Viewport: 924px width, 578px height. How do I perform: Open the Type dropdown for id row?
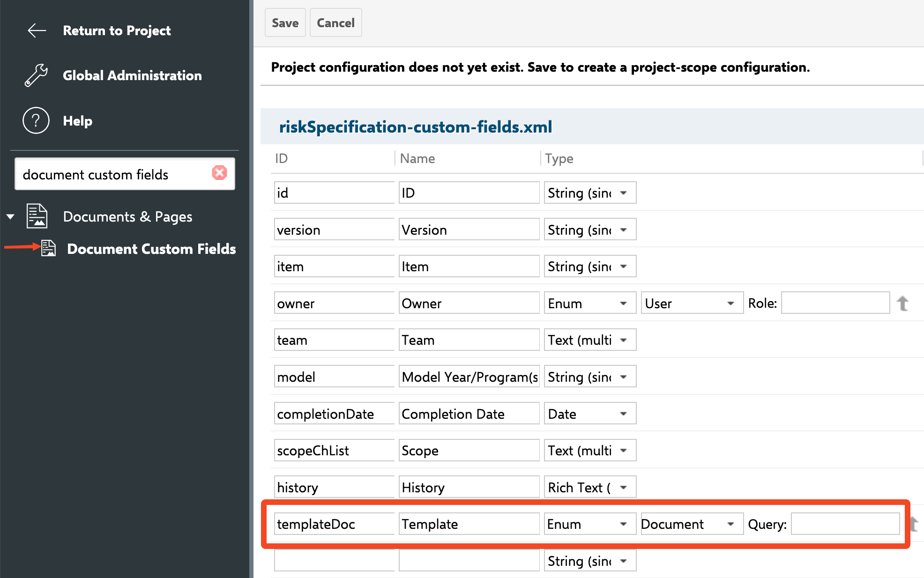[x=590, y=193]
